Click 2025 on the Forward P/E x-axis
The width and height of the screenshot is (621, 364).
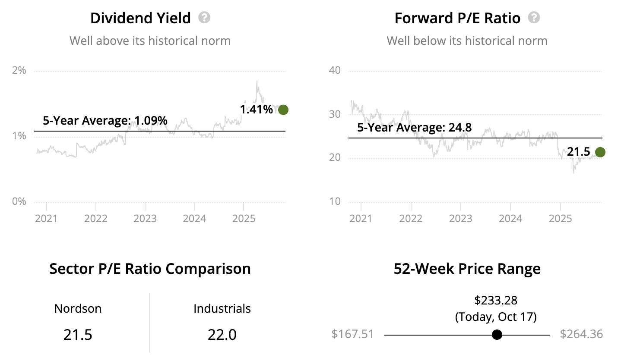click(x=560, y=218)
